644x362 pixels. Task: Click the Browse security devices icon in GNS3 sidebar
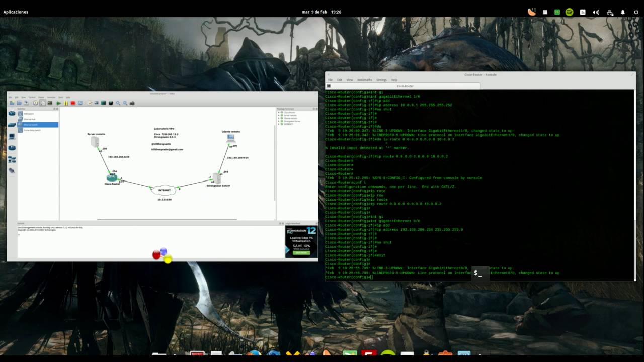click(x=12, y=148)
